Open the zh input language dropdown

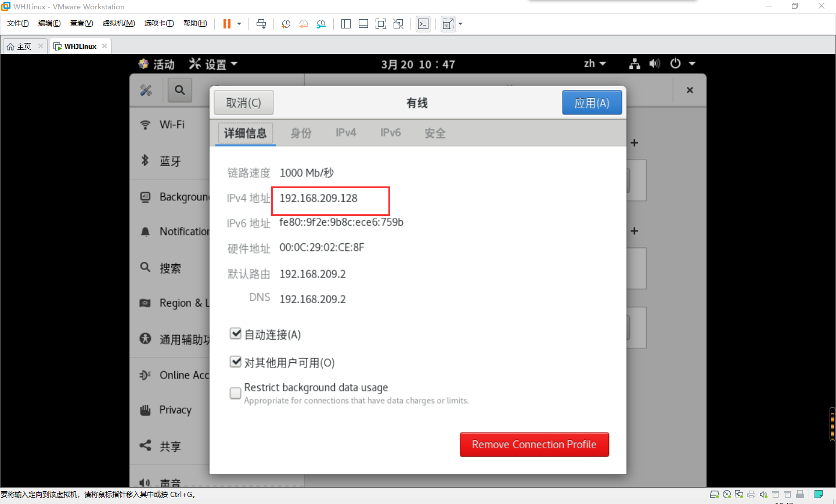595,64
